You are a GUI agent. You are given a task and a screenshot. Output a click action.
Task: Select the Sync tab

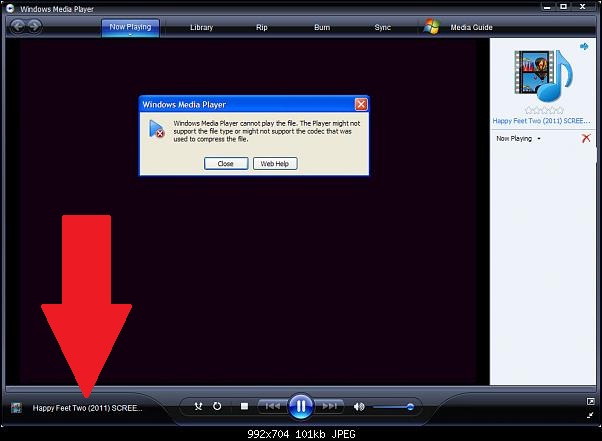382,28
